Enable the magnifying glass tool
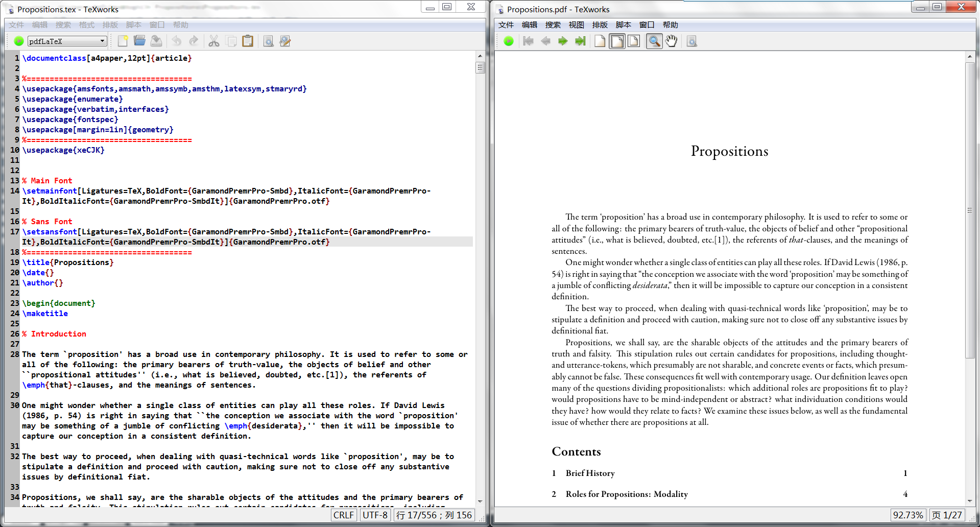This screenshot has height=527, width=980. pos(654,41)
